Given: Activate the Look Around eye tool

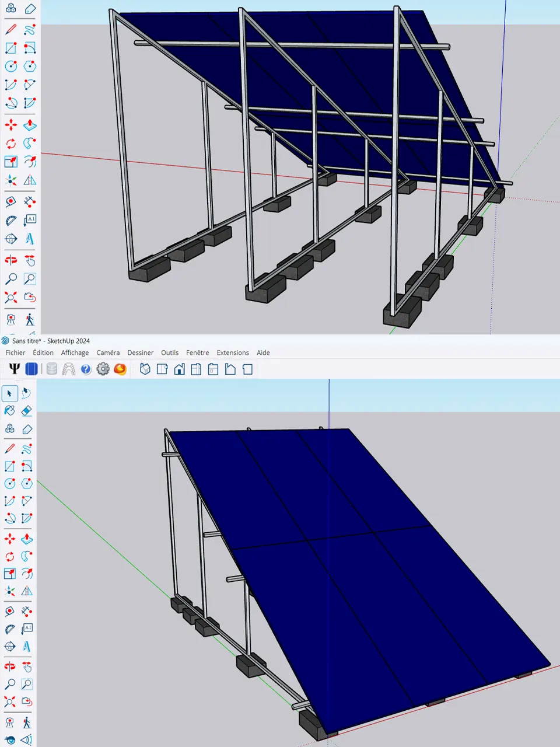Looking at the screenshot, I should (9, 739).
